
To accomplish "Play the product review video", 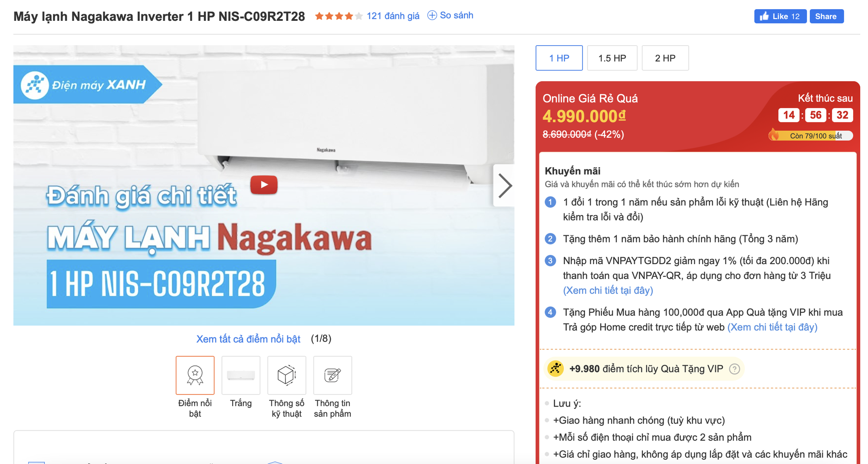I will [x=263, y=184].
